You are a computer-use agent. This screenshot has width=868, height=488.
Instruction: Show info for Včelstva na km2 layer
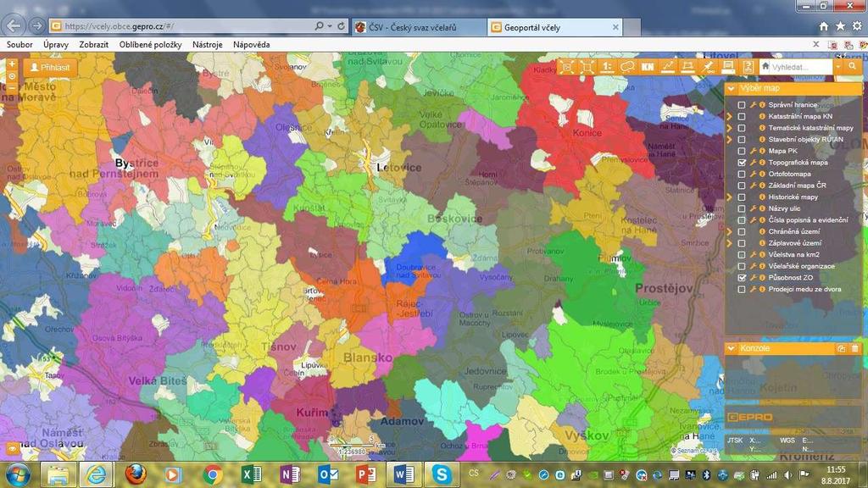[x=762, y=255]
